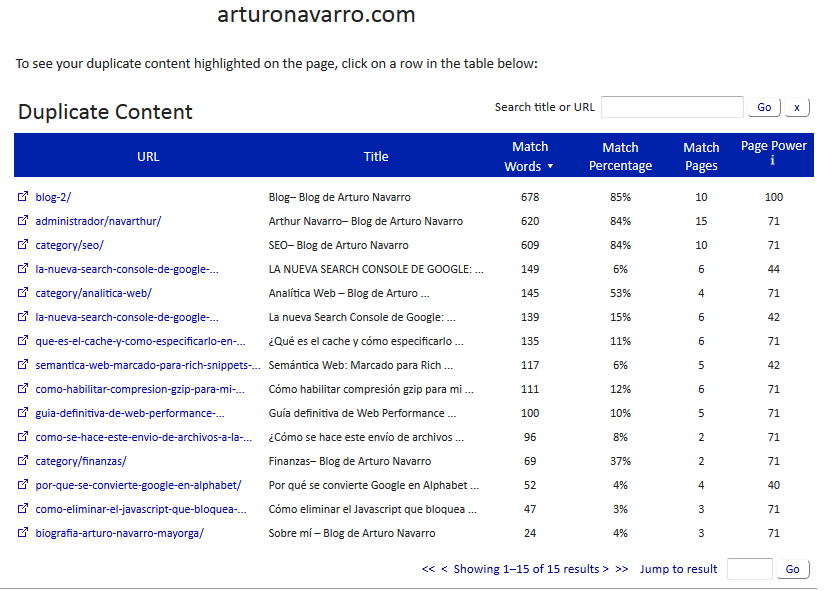Open the blog-2/ URL link
This screenshot has height=591, width=840.
tap(53, 197)
